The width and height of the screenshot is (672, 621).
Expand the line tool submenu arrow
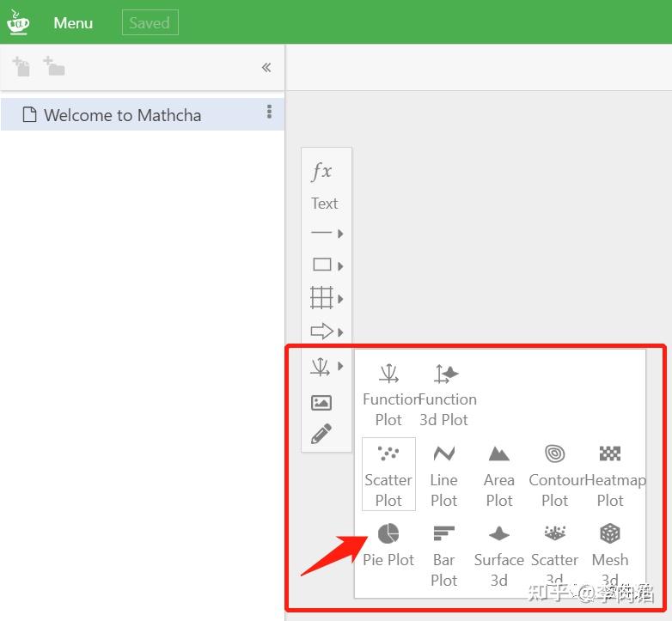(340, 234)
